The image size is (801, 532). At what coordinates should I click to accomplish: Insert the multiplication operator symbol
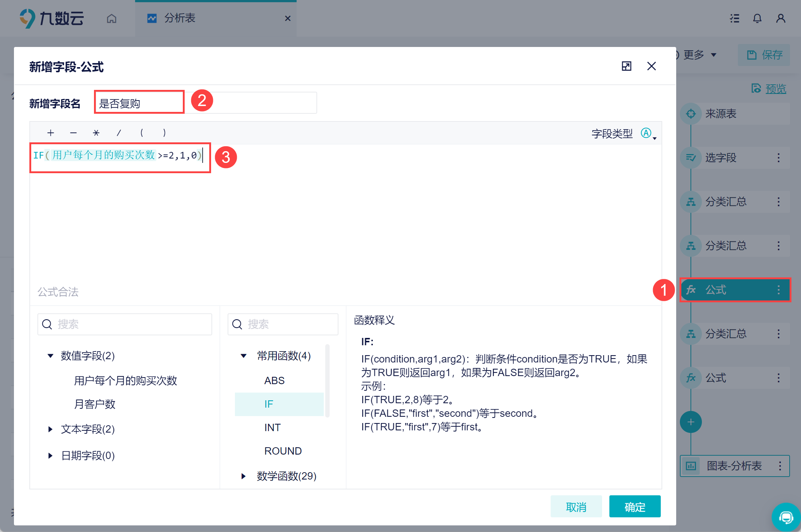[x=96, y=133]
